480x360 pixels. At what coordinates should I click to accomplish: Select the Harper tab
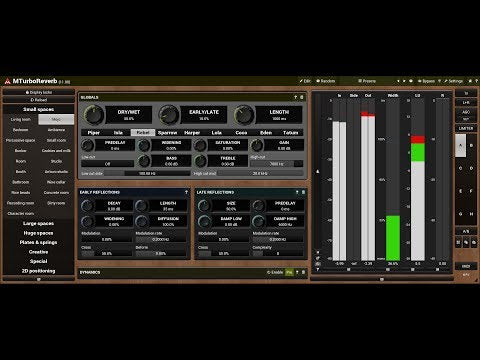[192, 133]
